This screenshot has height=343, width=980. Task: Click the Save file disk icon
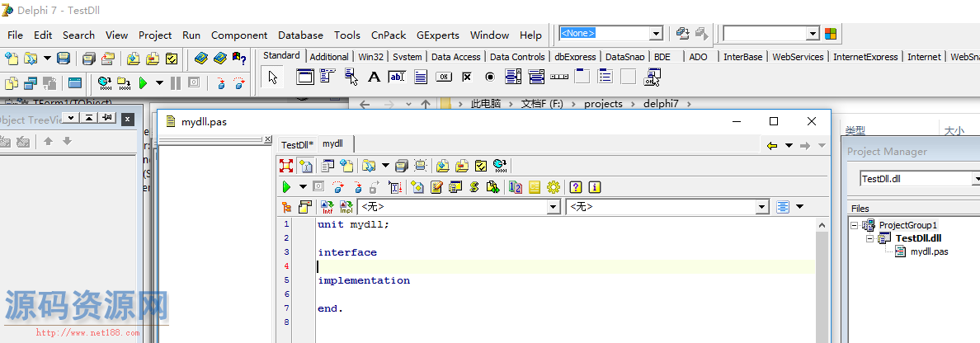pos(64,59)
